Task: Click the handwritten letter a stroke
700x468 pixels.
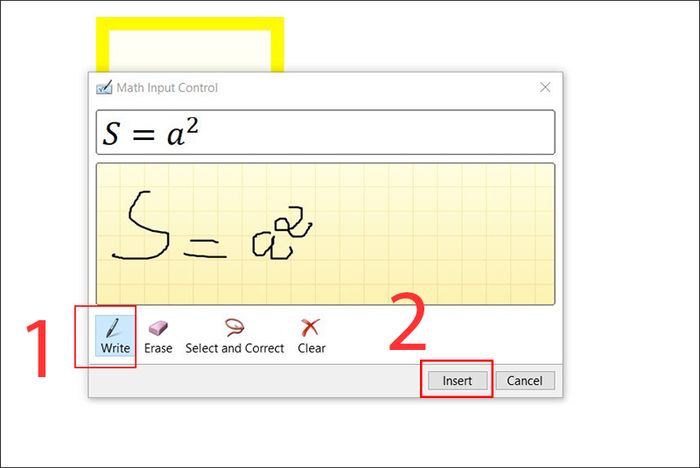Action: tap(272, 245)
